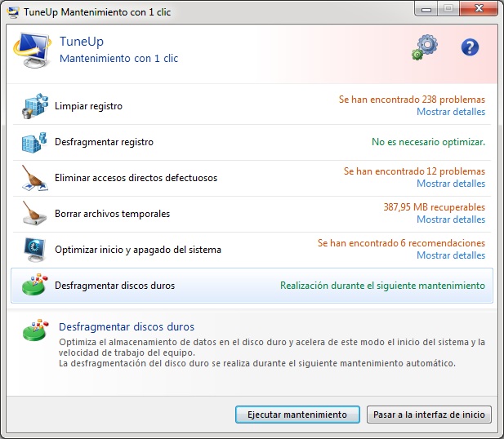Screen dimensions: 504x439
Task: Click the Desfragmentar registro cubes icon
Action: (34, 142)
